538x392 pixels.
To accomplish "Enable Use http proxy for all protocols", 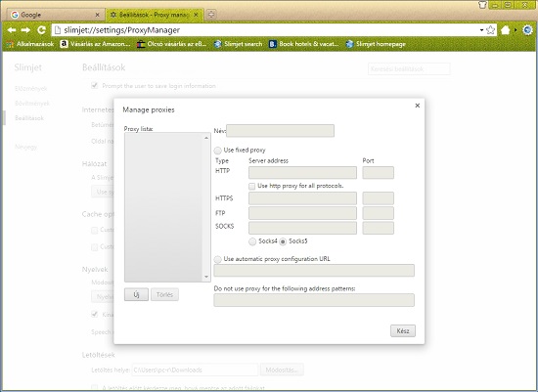I will pyautogui.click(x=251, y=187).
